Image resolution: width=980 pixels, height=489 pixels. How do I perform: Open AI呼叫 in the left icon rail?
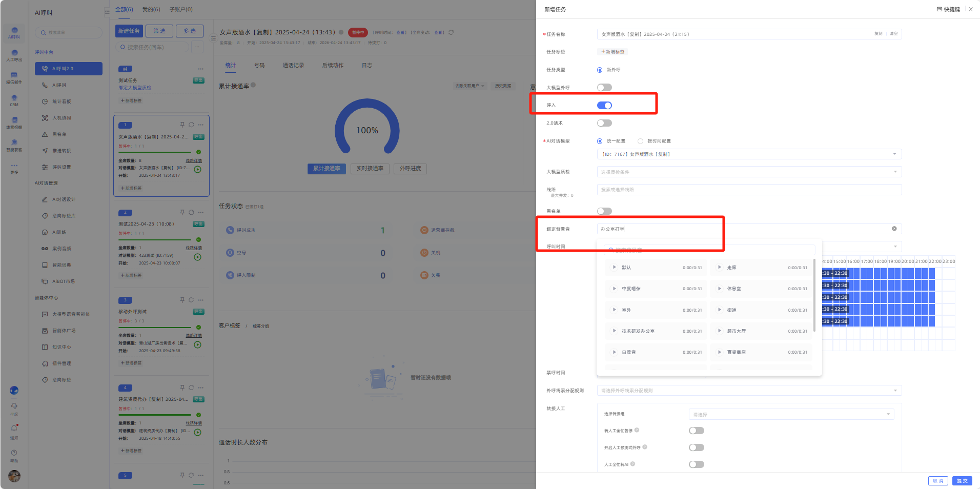point(14,33)
